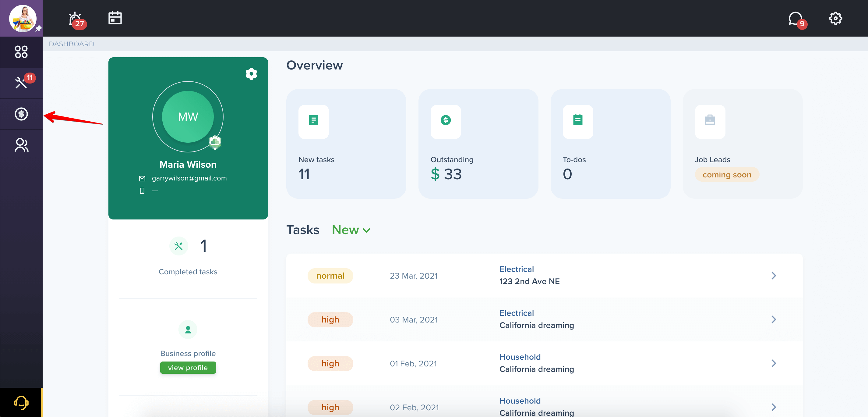Click the Business profile person icon

pos(188,329)
